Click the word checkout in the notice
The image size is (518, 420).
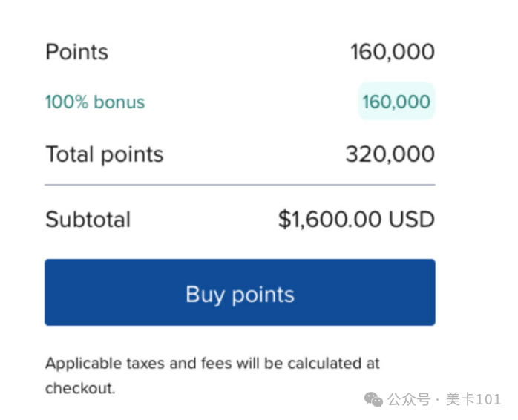(x=79, y=387)
